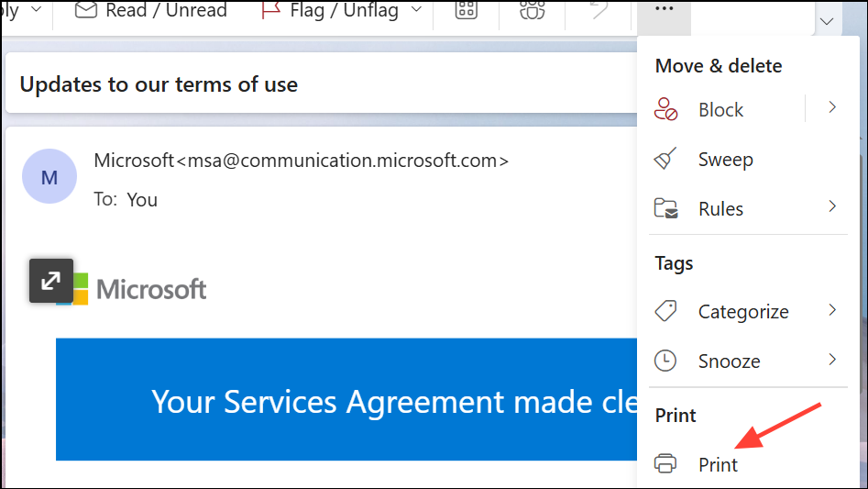
Task: Open the apps grid icon in toolbar
Action: click(x=467, y=10)
